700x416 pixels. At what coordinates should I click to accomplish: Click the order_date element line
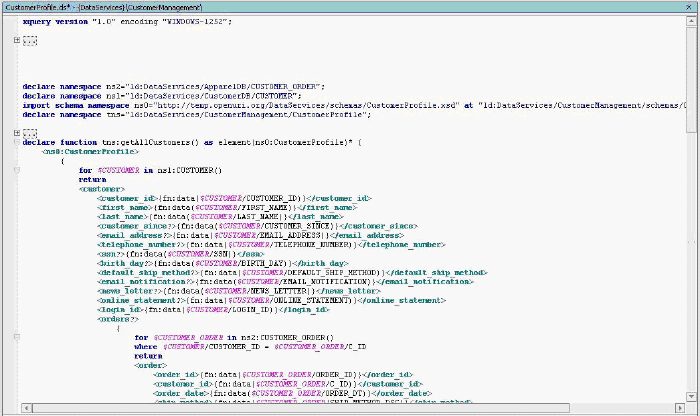click(292, 393)
